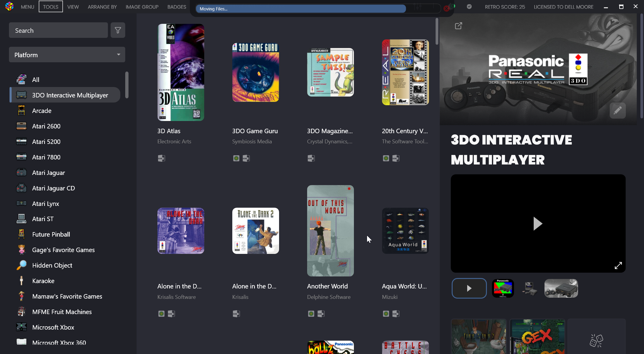Click the green disc badge under 3DO Game Guru

pos(236,158)
